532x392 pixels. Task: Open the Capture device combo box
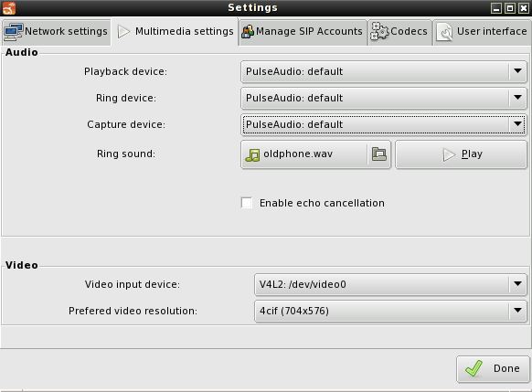384,124
